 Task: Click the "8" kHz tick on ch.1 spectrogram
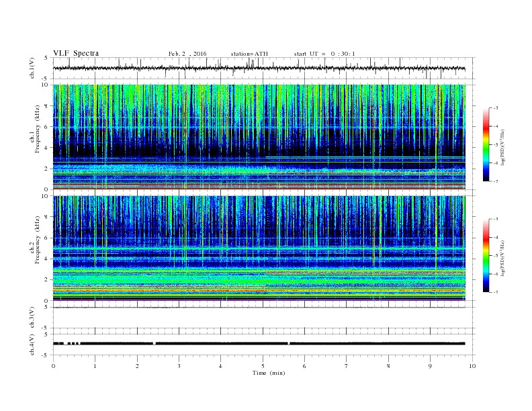tap(47, 106)
